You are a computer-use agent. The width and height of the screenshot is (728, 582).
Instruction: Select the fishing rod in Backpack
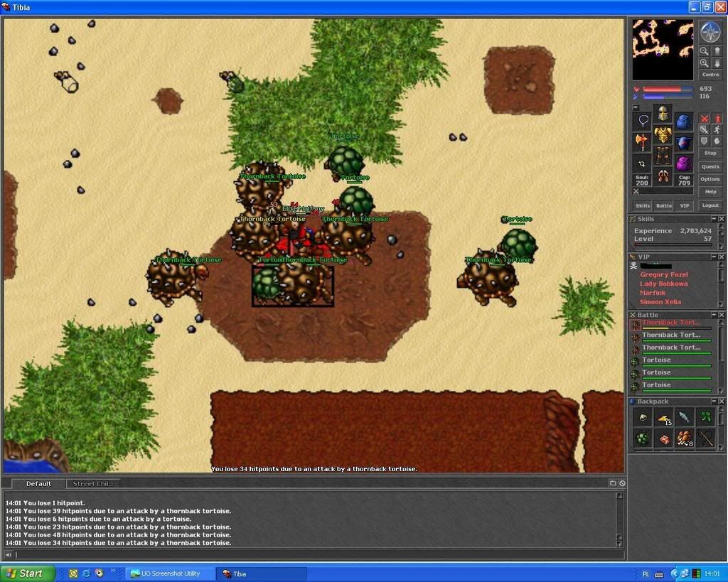706,438
